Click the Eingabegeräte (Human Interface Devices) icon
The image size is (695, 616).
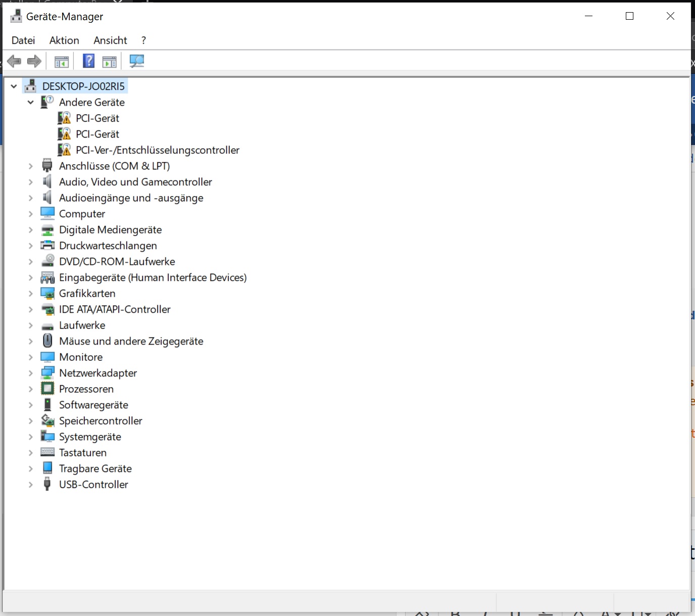click(47, 277)
